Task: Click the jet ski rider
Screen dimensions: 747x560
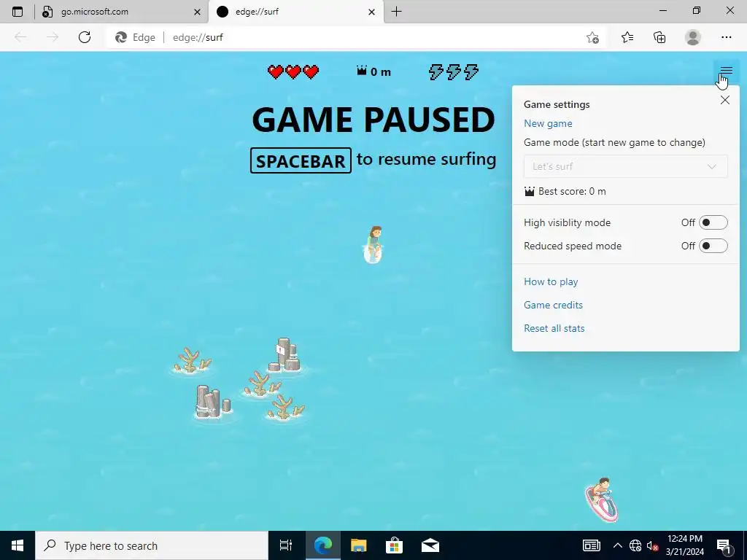Action: coord(602,500)
